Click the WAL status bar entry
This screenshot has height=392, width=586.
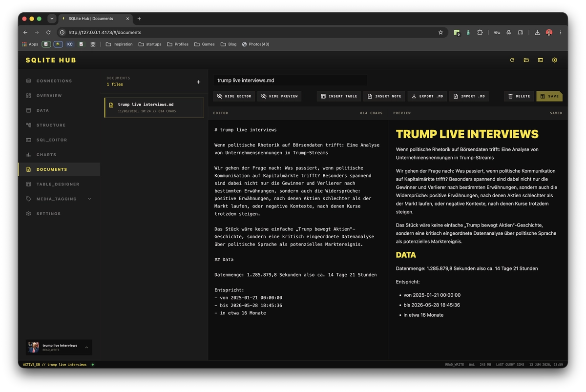(x=472, y=365)
